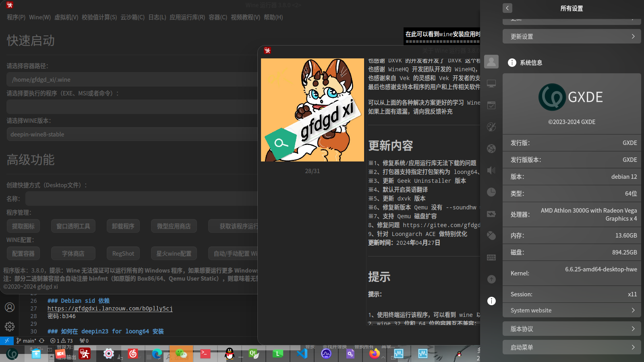Click the sync changes icon in status bar
This screenshot has height=362, width=644.
(x=41, y=341)
